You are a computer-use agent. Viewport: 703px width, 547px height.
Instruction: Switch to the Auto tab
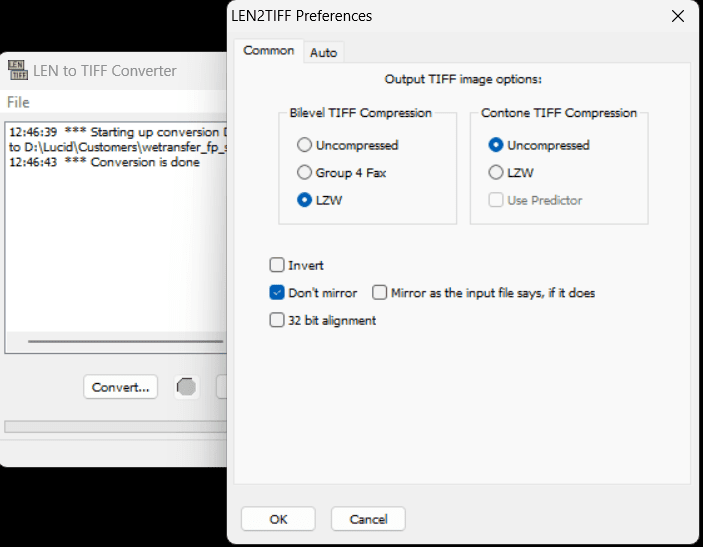(x=323, y=52)
